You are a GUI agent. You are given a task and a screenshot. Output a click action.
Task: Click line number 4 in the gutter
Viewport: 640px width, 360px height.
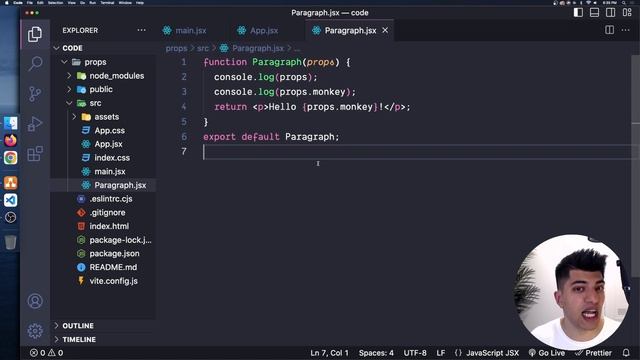coord(184,107)
